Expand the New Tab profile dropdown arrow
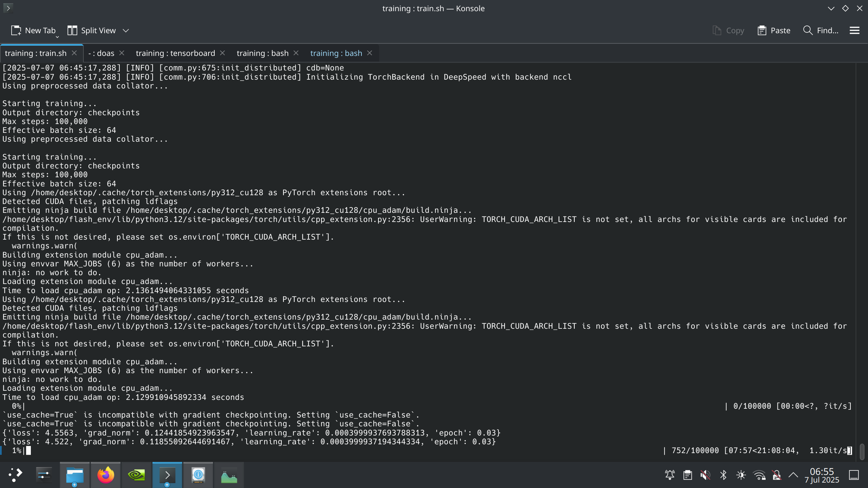This screenshot has height=488, width=868. pyautogui.click(x=57, y=37)
